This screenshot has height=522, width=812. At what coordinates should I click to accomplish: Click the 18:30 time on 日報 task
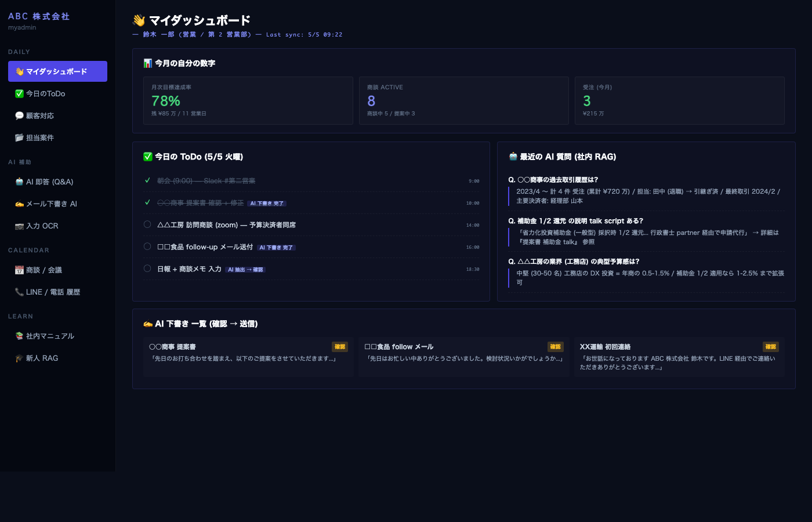click(473, 269)
